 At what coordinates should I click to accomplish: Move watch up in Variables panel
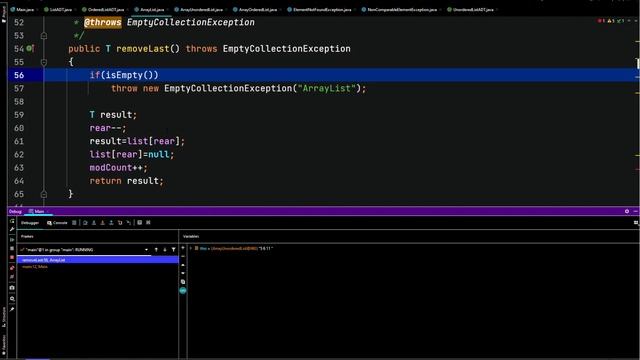183,265
